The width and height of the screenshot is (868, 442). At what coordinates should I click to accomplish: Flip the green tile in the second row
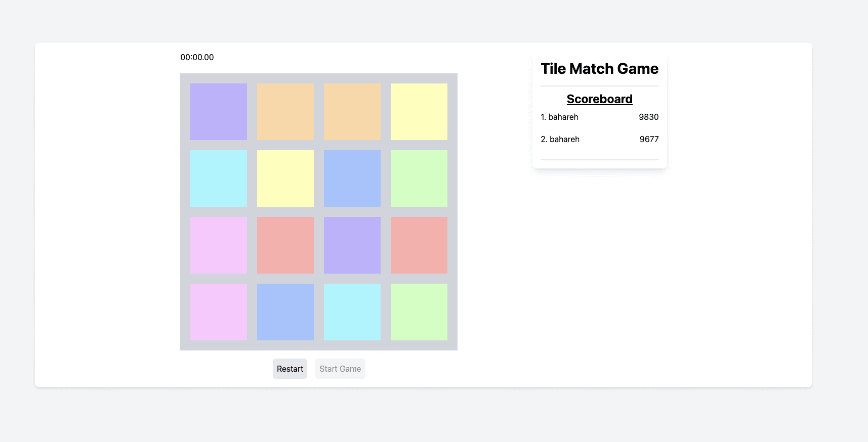point(419,179)
